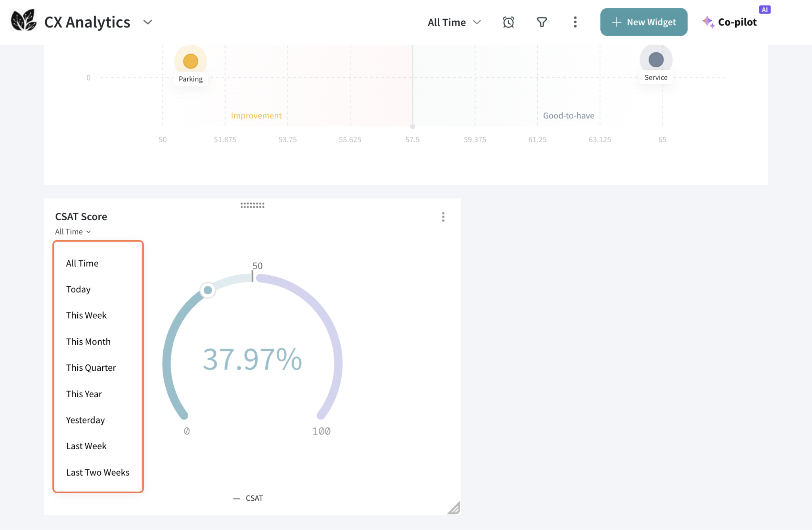
Task: Open dashboard three-dot options menu
Action: pyautogui.click(x=575, y=22)
